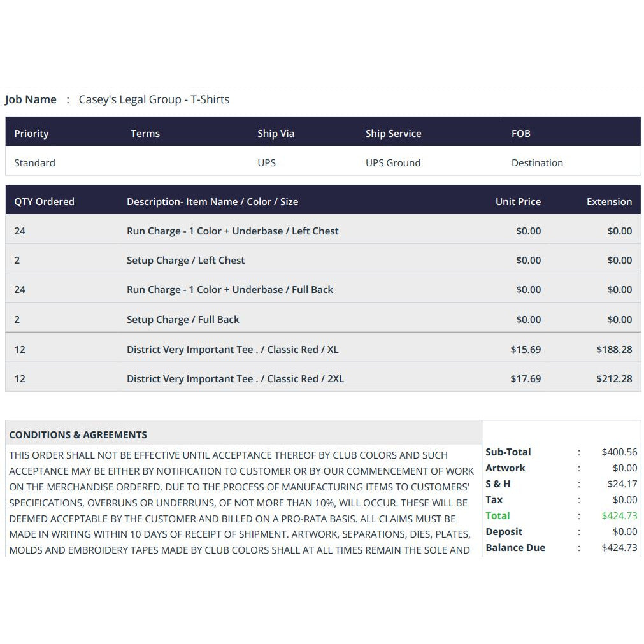
Task: Select the Job Name label
Action: [x=31, y=99]
